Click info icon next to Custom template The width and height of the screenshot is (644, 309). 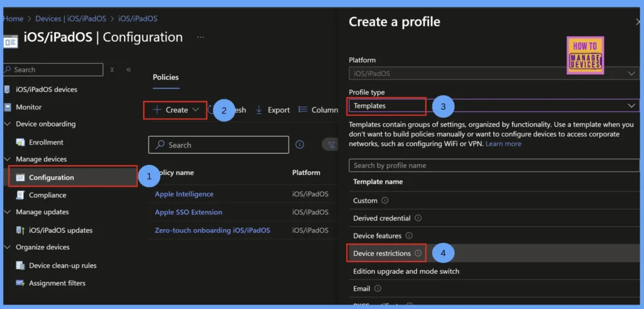point(385,201)
